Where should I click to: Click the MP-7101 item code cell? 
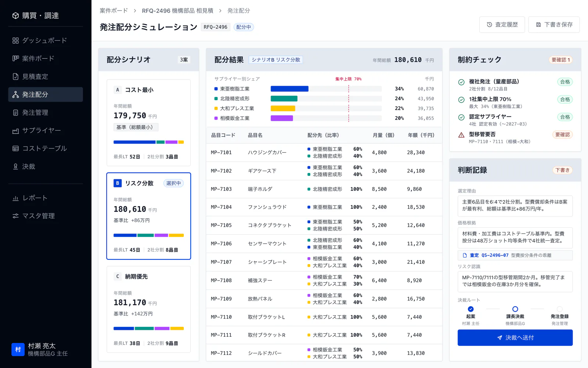221,153
